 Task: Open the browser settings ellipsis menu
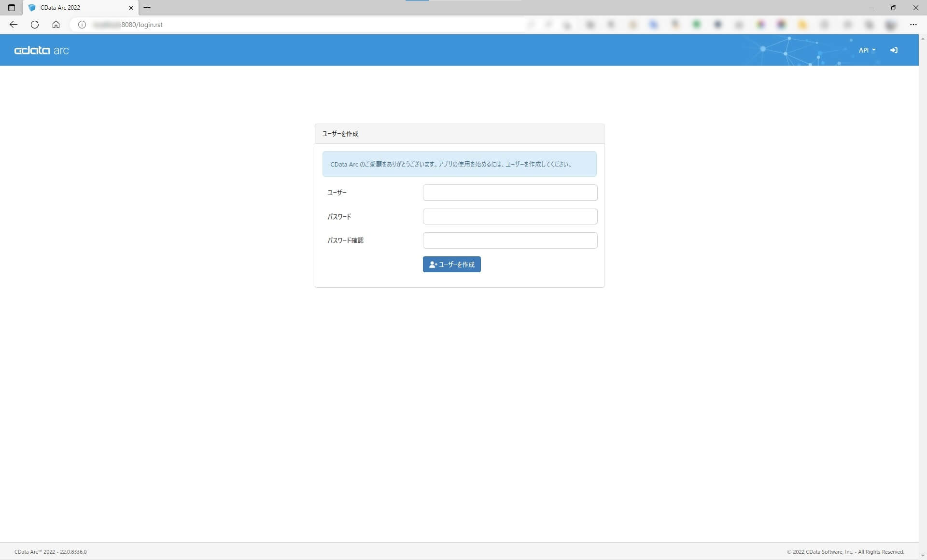(x=914, y=25)
